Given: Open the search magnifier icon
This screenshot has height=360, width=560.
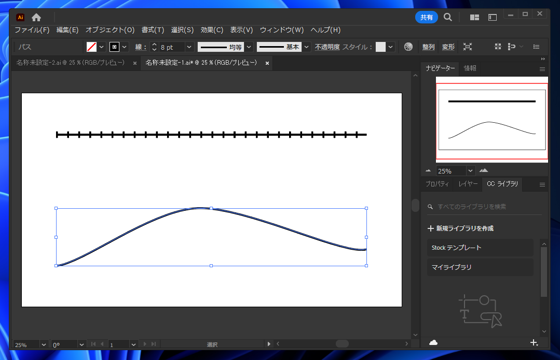Looking at the screenshot, I should pos(448,17).
